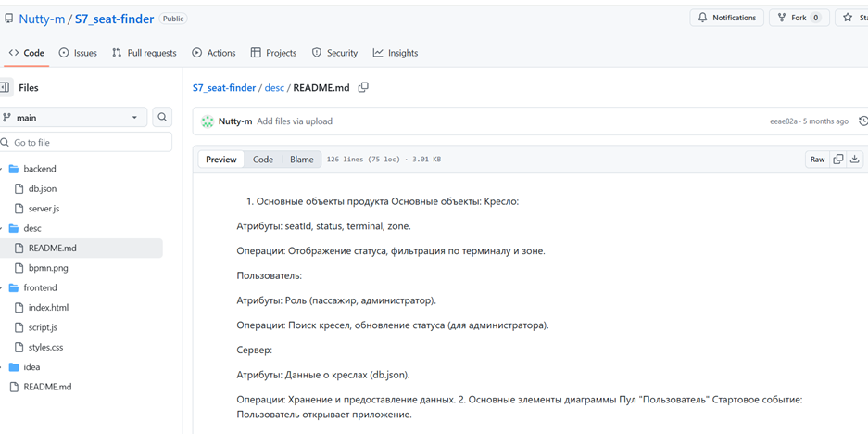Click the Raw button

[x=817, y=160]
